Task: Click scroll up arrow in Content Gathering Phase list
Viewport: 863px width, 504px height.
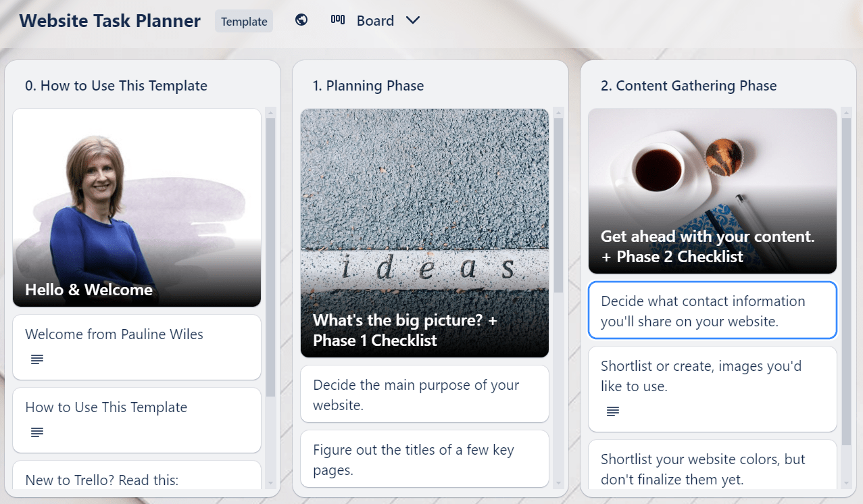Action: [x=846, y=112]
